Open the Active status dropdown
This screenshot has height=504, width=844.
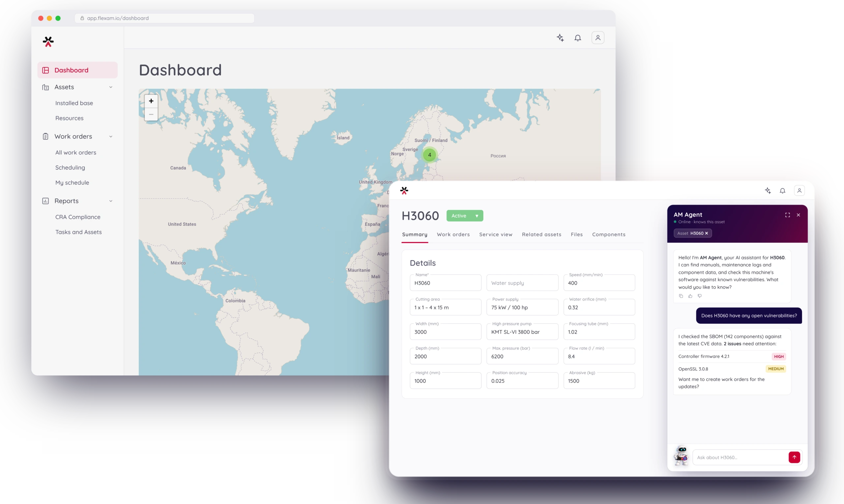(465, 216)
